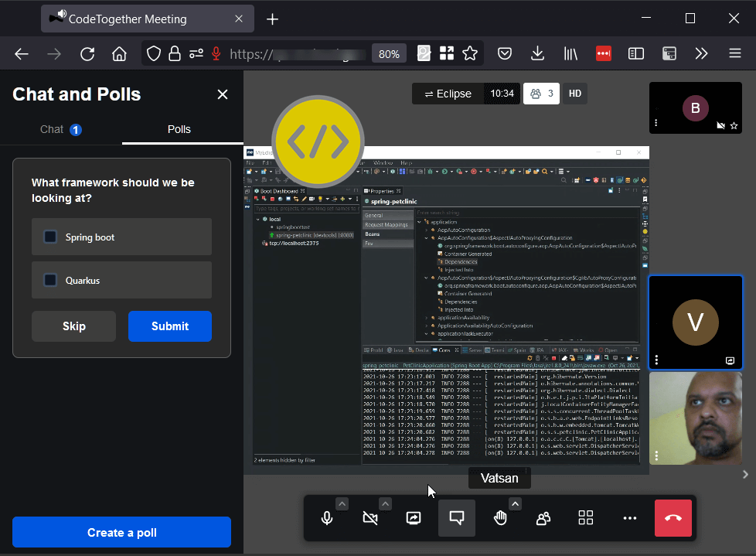Open options menu on participant B tile
Screen dimensions: 756x556
tap(656, 123)
